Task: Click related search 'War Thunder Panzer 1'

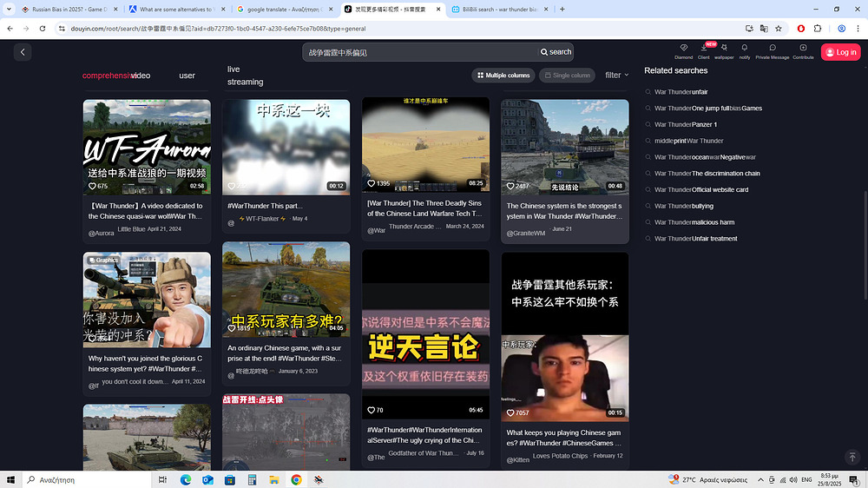Action: (x=686, y=125)
